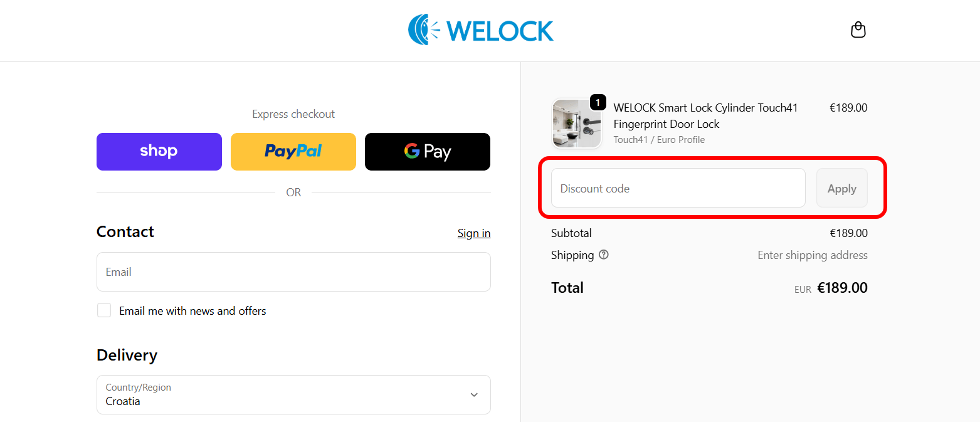Checkout with the shop express button
The width and height of the screenshot is (980, 422).
(159, 151)
